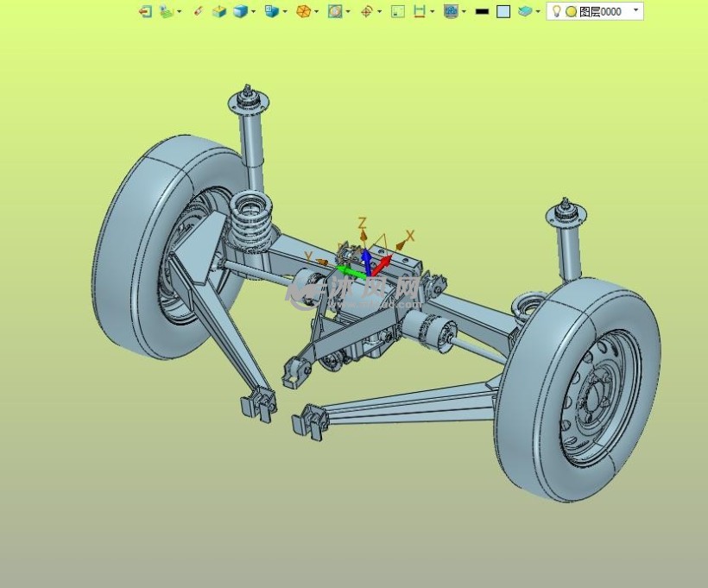This screenshot has height=588, width=708.
Task: Click the light blue face color swatch
Action: tap(503, 12)
